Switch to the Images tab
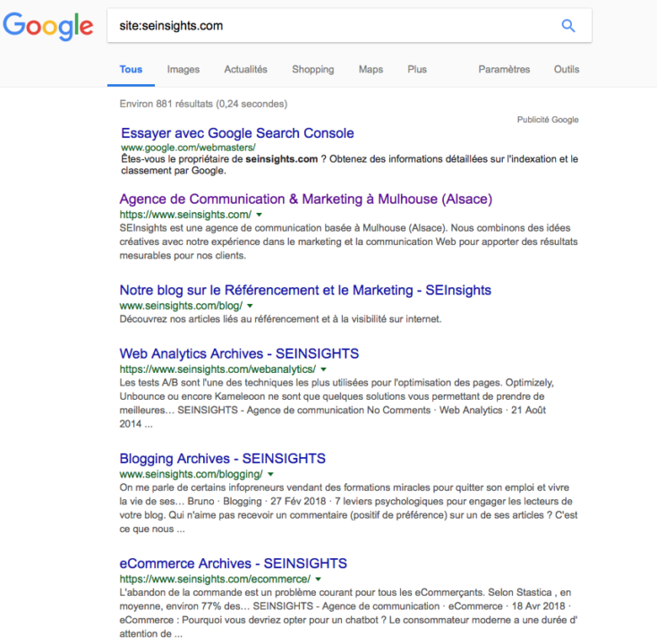This screenshot has width=657, height=644. [x=183, y=70]
